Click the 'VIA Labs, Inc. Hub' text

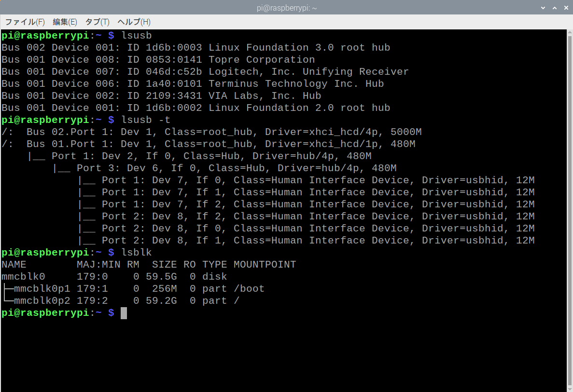265,95
